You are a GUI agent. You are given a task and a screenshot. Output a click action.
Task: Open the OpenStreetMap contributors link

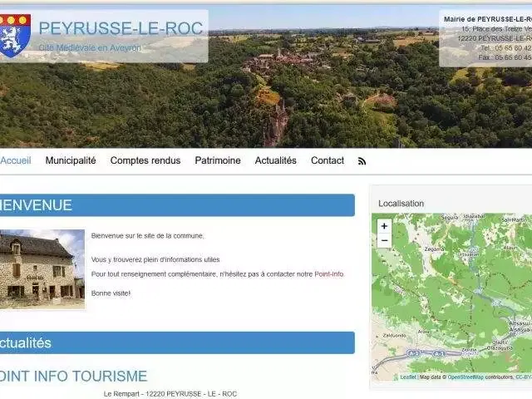click(465, 377)
